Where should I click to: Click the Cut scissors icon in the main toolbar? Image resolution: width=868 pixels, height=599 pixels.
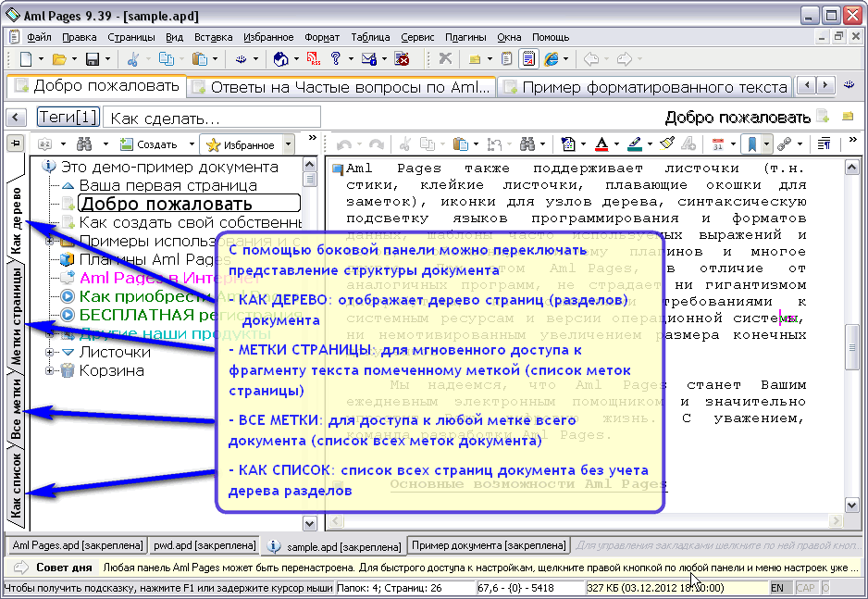(132, 58)
